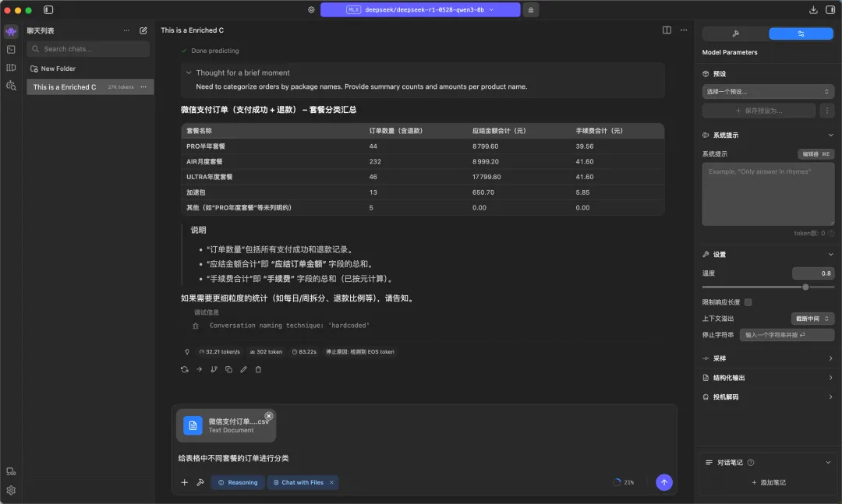Add attachment with plus icon
Viewport: 842px width, 504px height.
click(184, 482)
